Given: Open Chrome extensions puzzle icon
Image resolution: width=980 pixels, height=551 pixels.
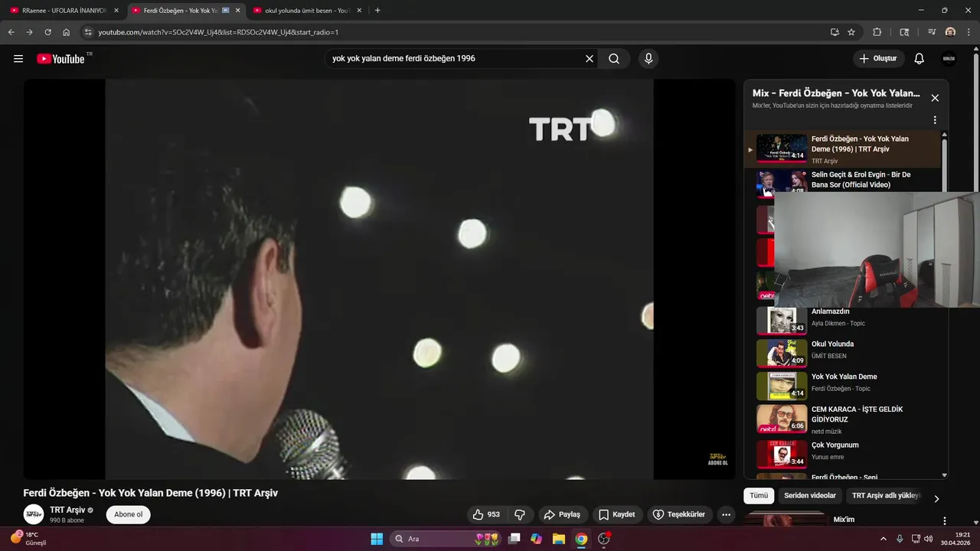Looking at the screenshot, I should [x=877, y=32].
